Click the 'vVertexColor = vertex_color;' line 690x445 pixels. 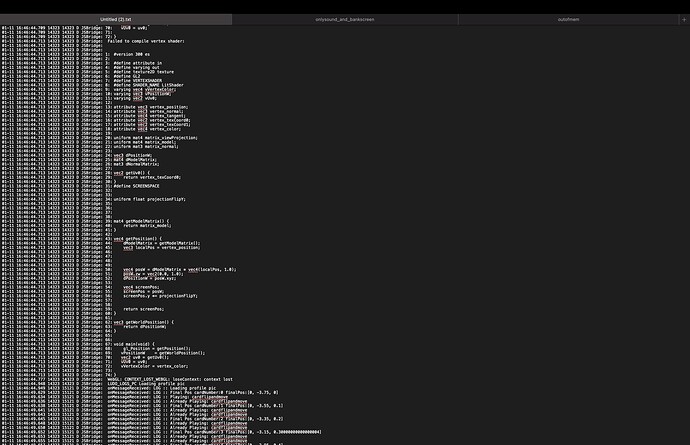pyautogui.click(x=154, y=366)
